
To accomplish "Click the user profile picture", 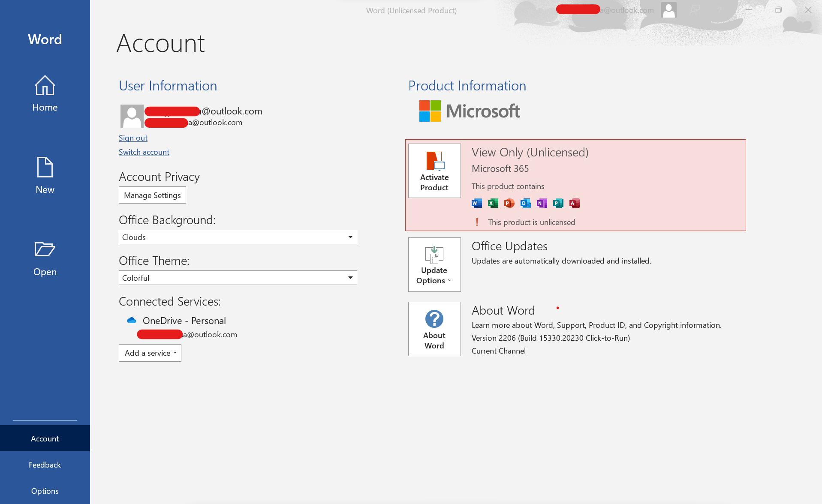I will point(132,116).
